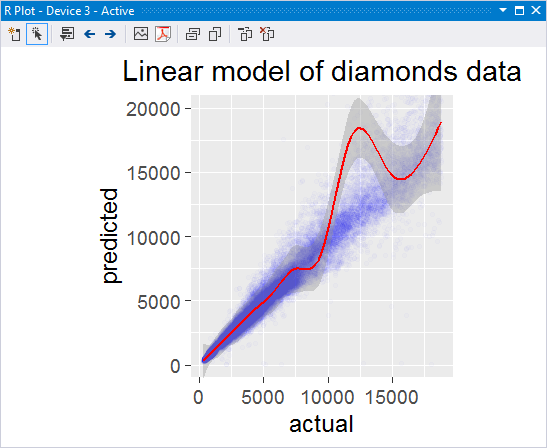Click the 10000 x-axis tick label
This screenshot has height=448, width=547.
(328, 397)
